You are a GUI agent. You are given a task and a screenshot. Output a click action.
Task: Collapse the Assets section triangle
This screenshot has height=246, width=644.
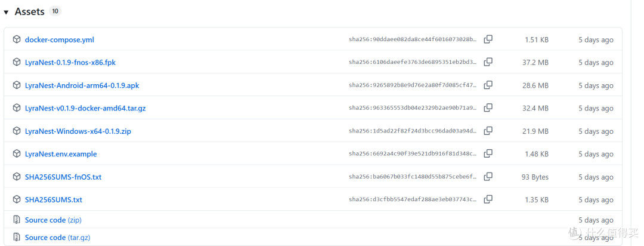(6, 13)
